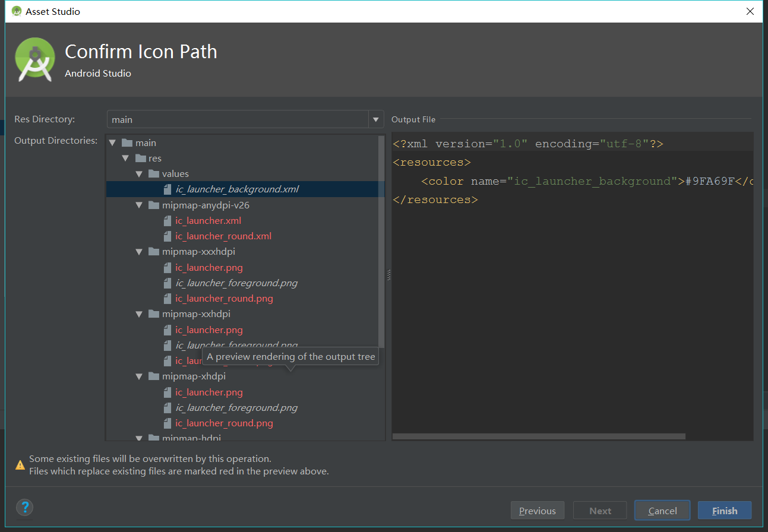Select ic_launcher.png under mipmap-xxhdpi
The width and height of the screenshot is (768, 532).
coord(209,330)
